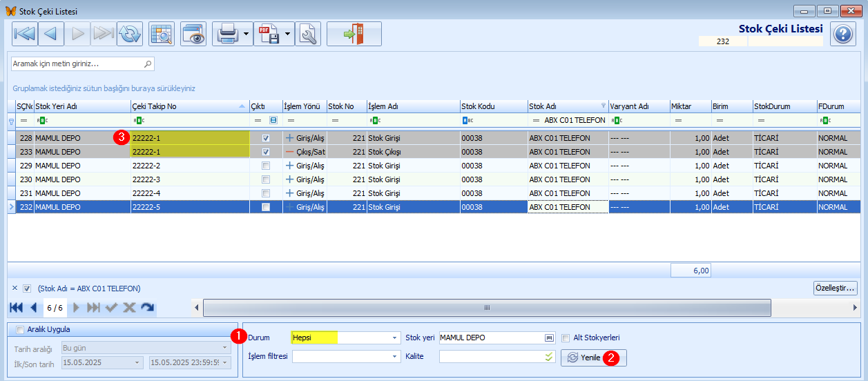Click the 22222-2 tracking number cell
Screen dimensions: 868x381
pos(190,166)
